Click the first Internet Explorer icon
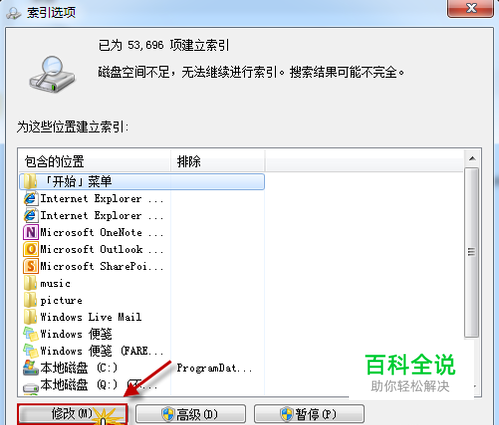The height and width of the screenshot is (425, 499). [30, 199]
